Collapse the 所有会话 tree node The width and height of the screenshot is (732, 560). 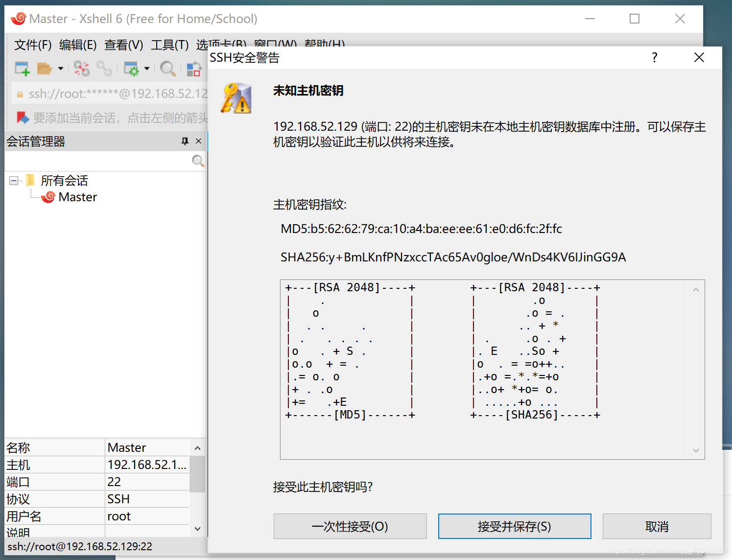click(x=14, y=181)
